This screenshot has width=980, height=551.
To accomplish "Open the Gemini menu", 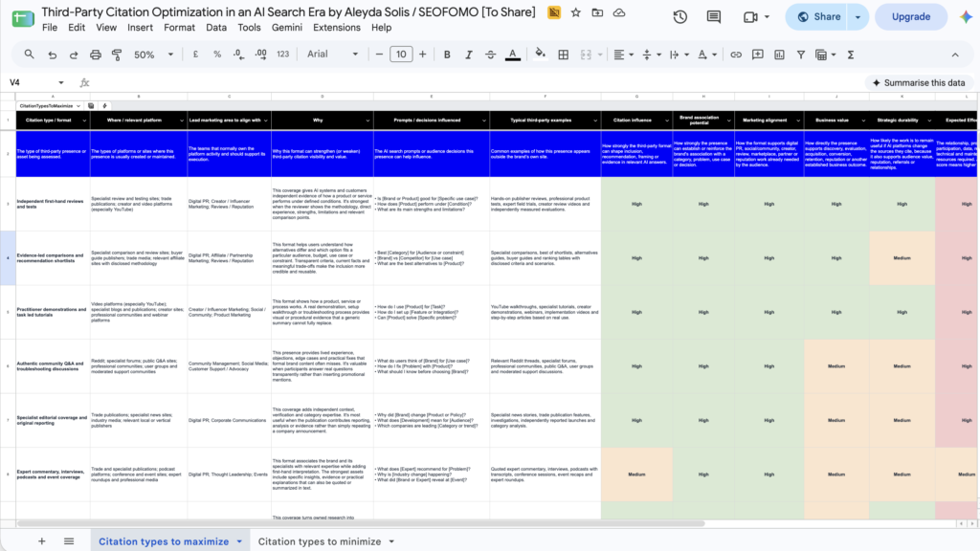I will (x=287, y=28).
